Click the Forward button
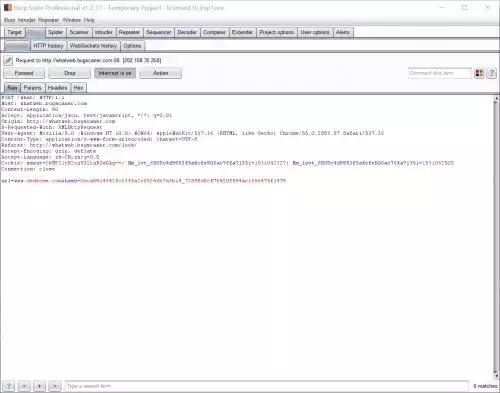Screen dimensions: 500x393 click(24, 73)
